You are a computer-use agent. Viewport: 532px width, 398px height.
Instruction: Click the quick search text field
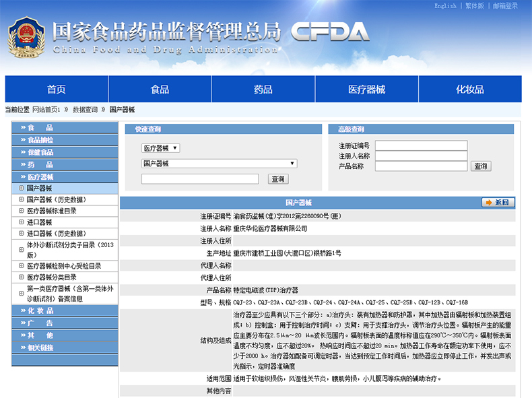point(200,179)
